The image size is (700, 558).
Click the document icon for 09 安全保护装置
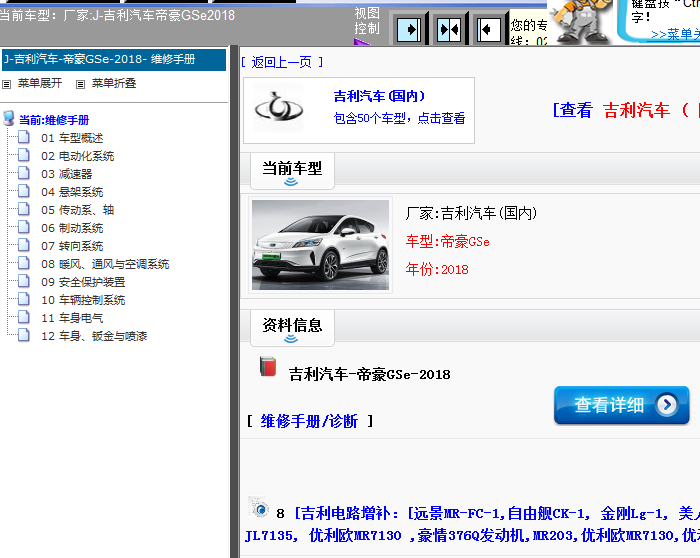point(24,281)
